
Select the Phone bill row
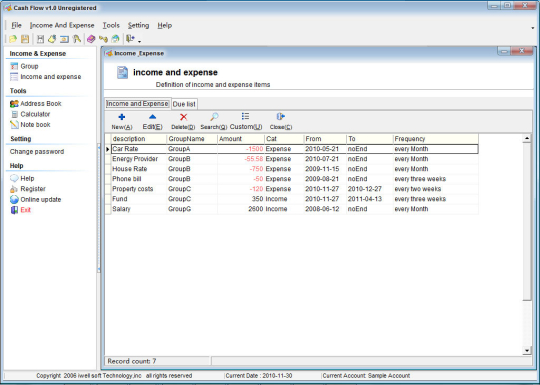point(295,179)
